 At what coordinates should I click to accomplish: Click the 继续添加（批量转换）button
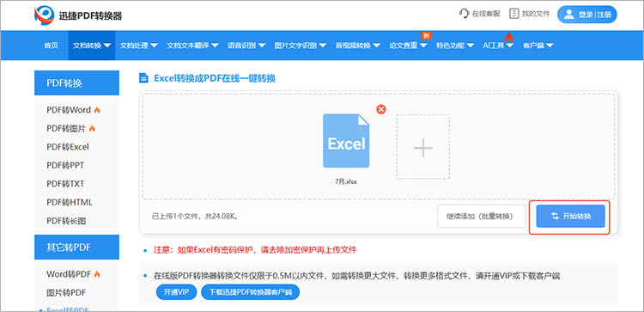482,217
